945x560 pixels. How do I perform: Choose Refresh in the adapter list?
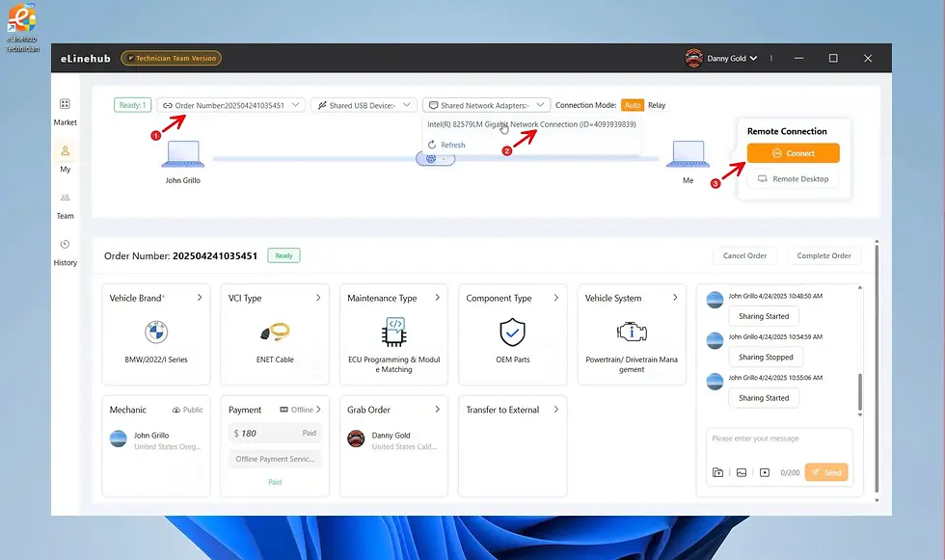click(x=446, y=146)
